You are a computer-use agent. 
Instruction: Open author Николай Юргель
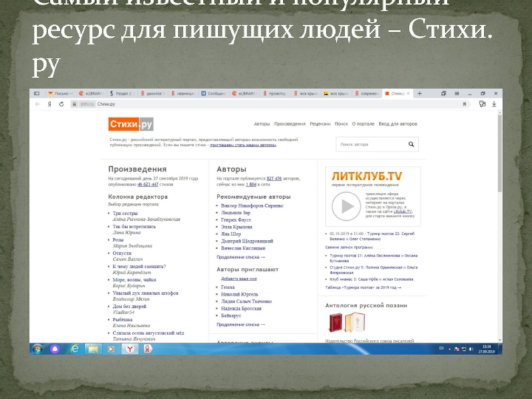click(239, 295)
